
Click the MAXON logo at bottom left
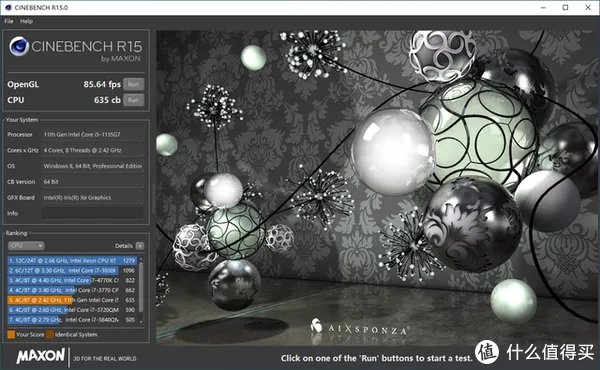(41, 356)
